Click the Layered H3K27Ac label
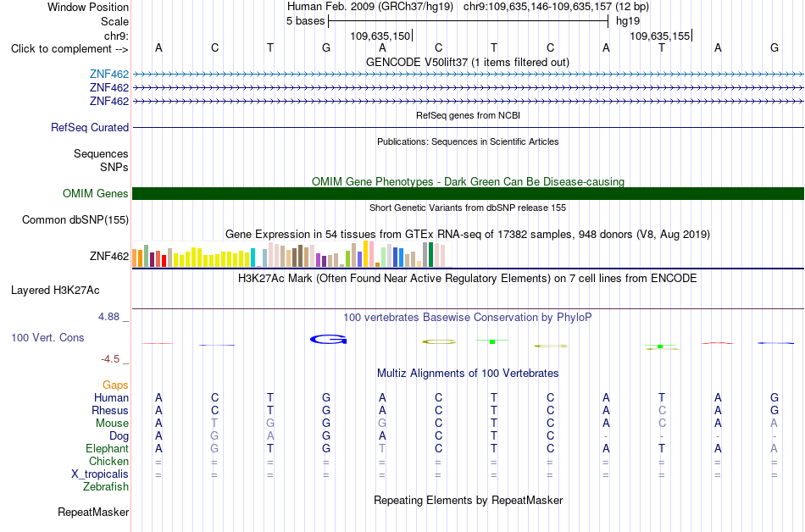This screenshot has width=805, height=532. pyautogui.click(x=55, y=291)
